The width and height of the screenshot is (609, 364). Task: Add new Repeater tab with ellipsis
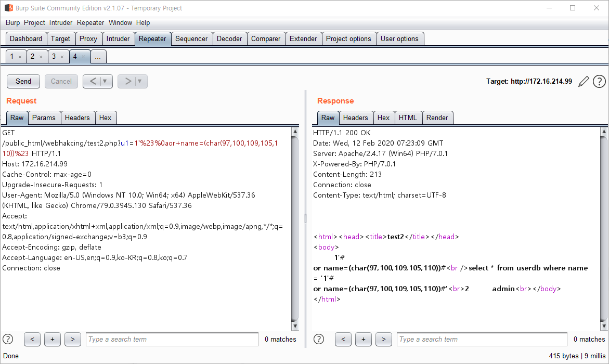(98, 57)
